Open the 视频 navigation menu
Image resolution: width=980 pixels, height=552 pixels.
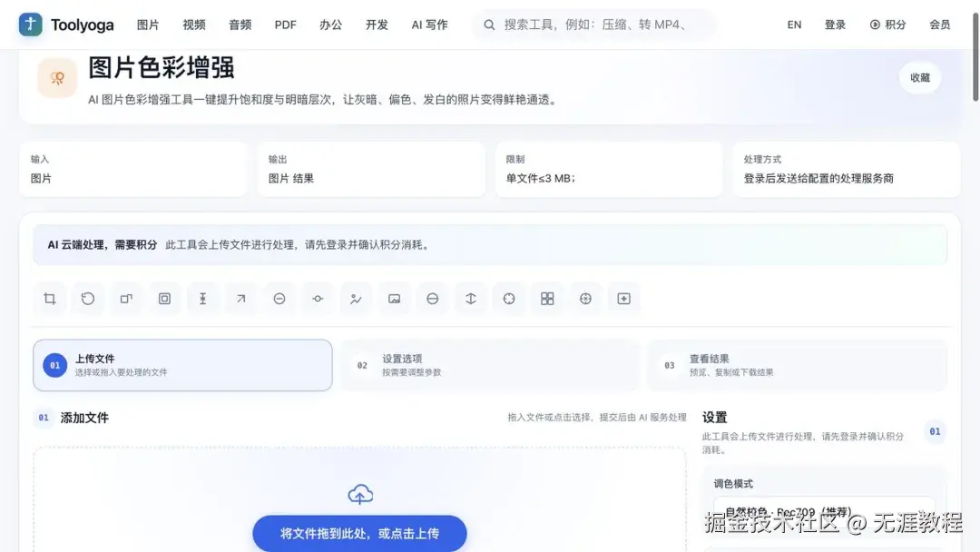194,25
